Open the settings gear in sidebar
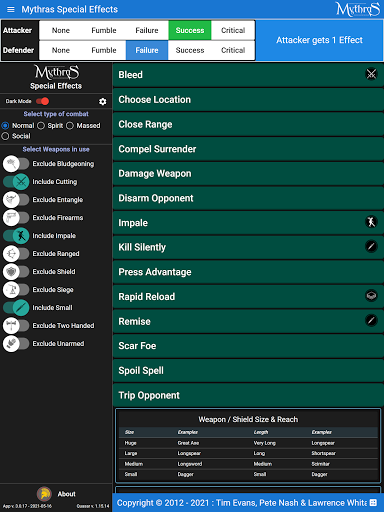Screen dimensions: 384x512 103,101
